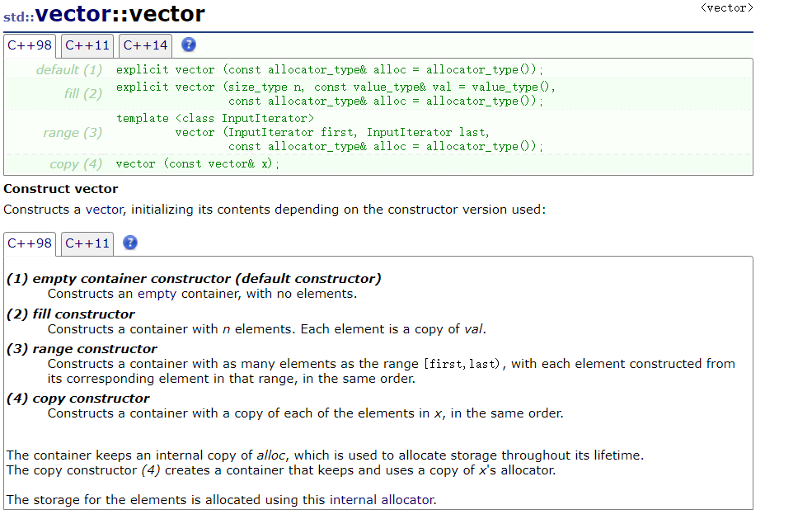812x519 pixels.
Task: Follow the 'internal allocator' link
Action: click(383, 500)
